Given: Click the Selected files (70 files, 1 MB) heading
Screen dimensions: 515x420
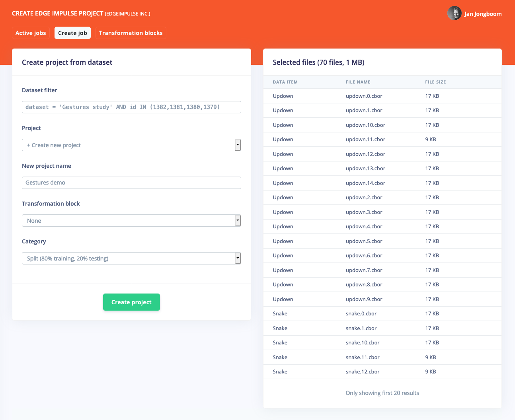Looking at the screenshot, I should pos(318,62).
